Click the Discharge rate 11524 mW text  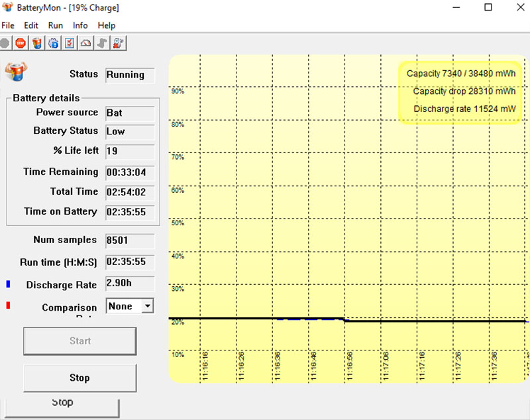point(465,109)
